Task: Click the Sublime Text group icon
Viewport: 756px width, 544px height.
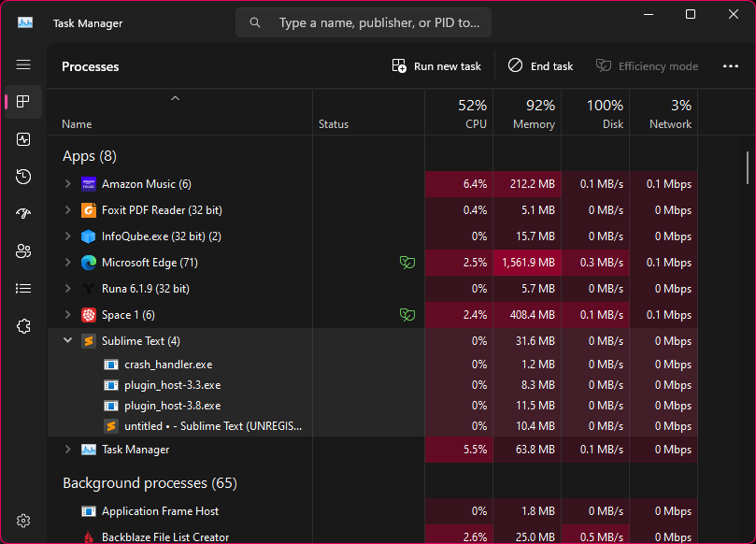Action: [89, 341]
